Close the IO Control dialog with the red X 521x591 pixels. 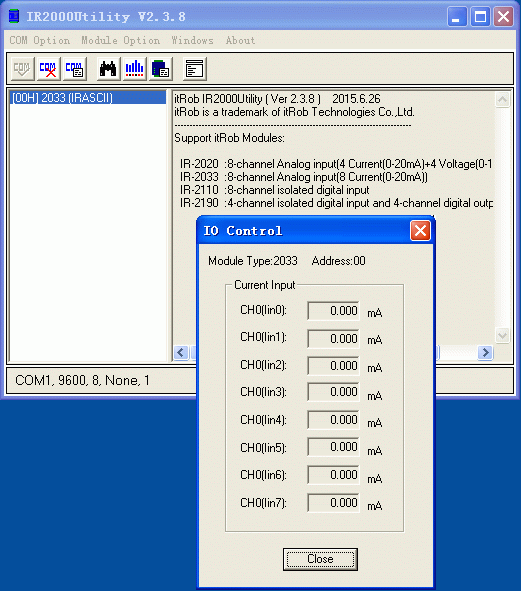420,231
